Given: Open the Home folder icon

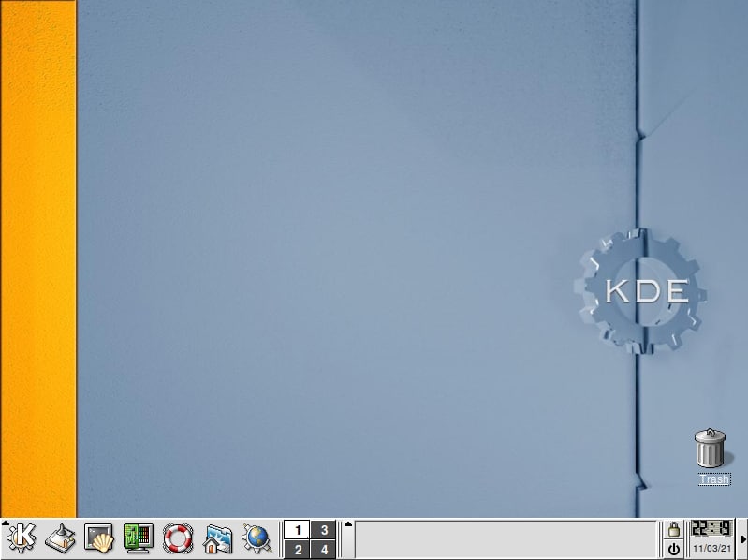Looking at the screenshot, I should (x=217, y=539).
